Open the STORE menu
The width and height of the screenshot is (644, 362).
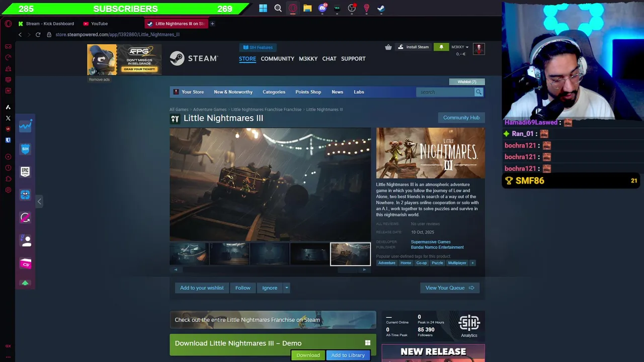(248, 59)
